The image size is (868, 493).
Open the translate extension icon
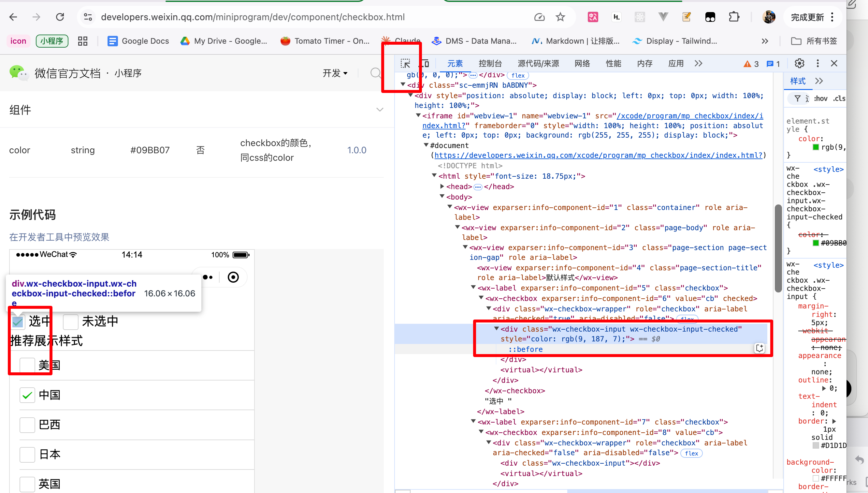click(x=593, y=17)
